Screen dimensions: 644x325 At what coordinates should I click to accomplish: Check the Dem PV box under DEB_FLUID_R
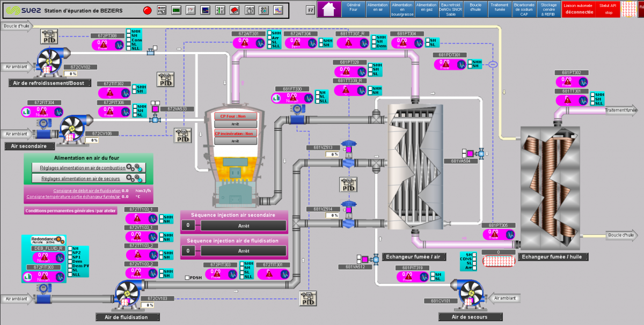point(69,265)
